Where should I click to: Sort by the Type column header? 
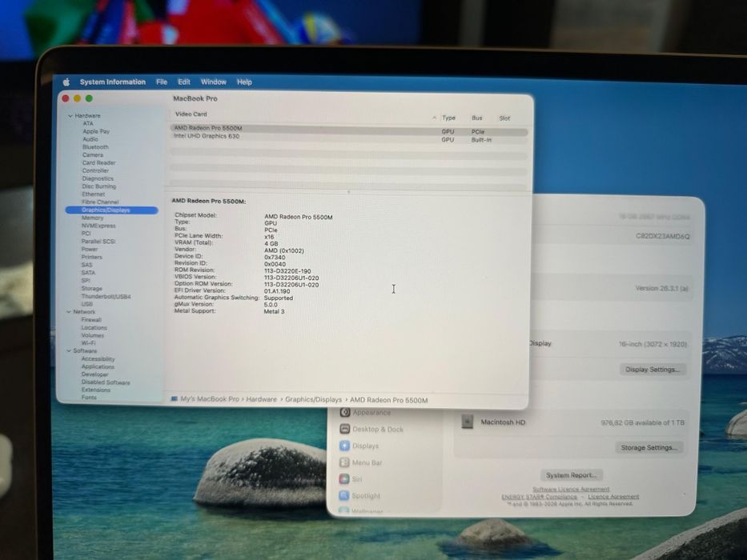click(x=449, y=118)
